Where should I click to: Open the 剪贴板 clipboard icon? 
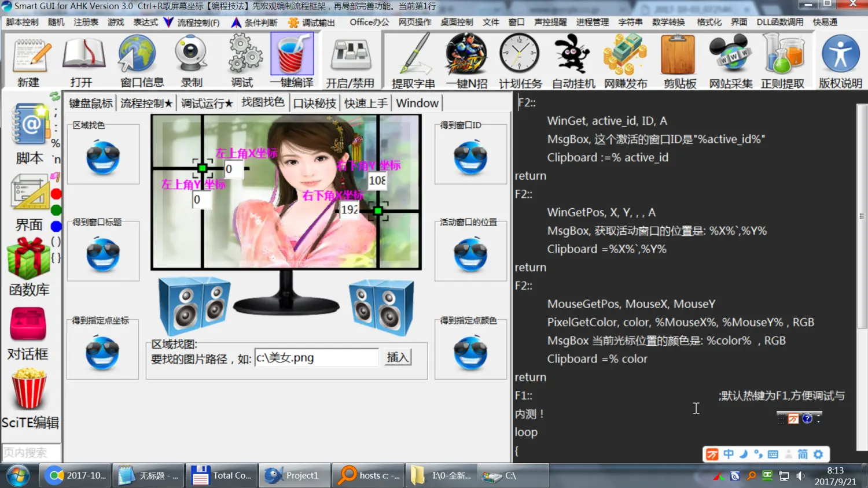pyautogui.click(x=678, y=55)
